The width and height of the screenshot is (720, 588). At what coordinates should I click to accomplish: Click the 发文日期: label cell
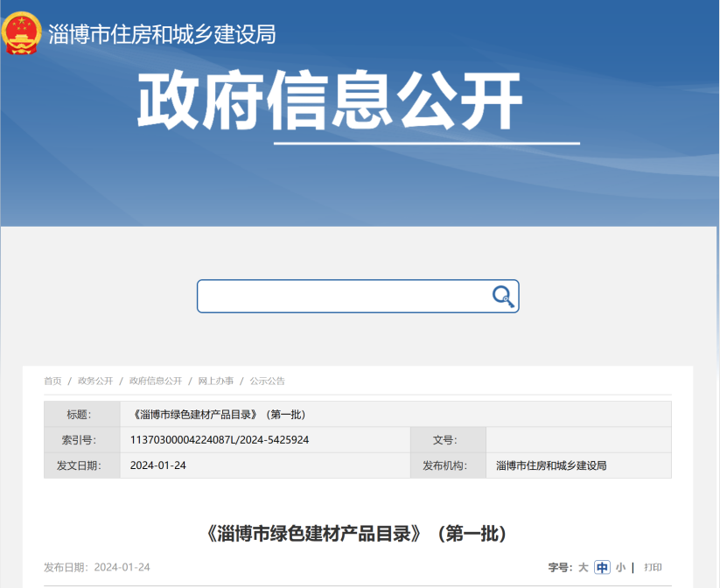pos(81,465)
